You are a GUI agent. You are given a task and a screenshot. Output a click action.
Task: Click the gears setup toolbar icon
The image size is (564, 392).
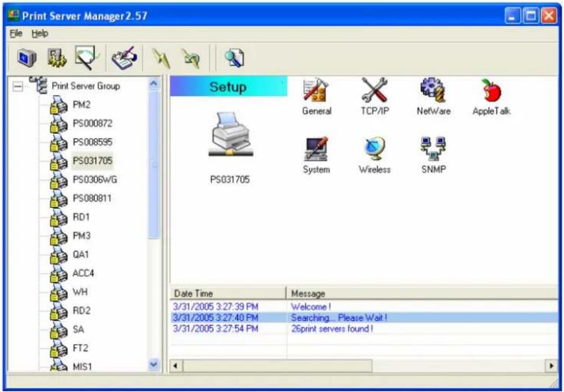57,58
